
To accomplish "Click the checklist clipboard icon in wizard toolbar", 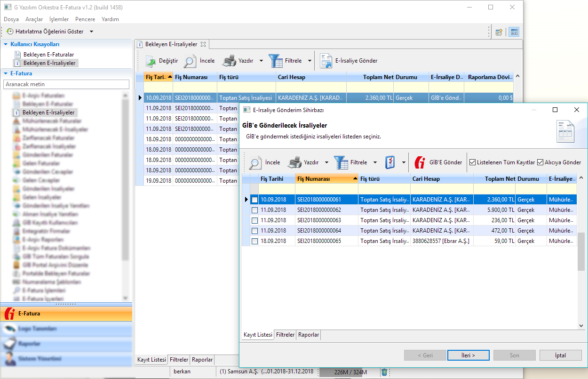I will 390,162.
